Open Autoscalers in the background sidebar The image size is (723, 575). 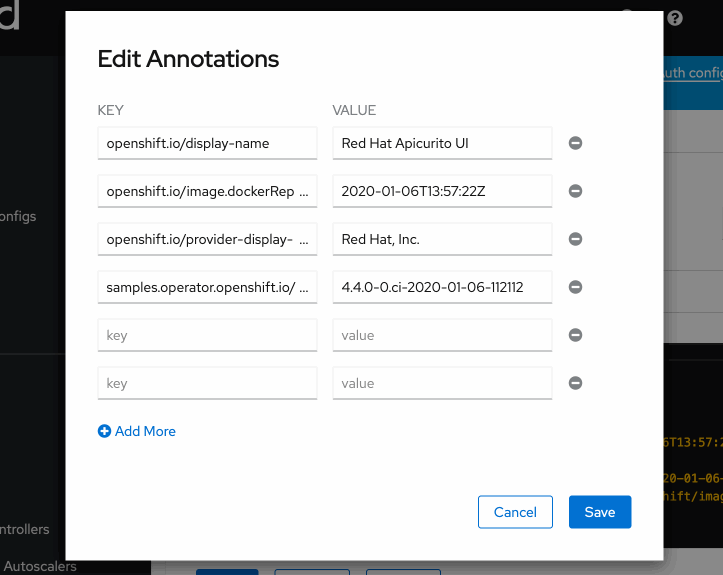point(40,566)
